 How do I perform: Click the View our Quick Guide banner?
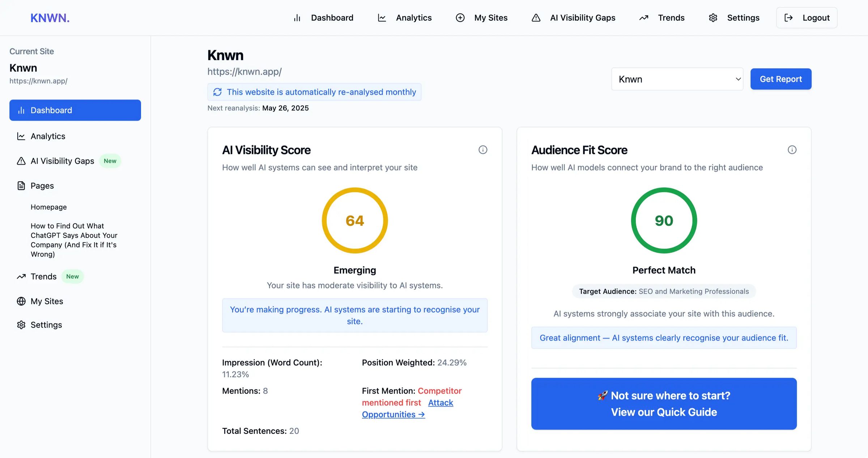(x=664, y=404)
